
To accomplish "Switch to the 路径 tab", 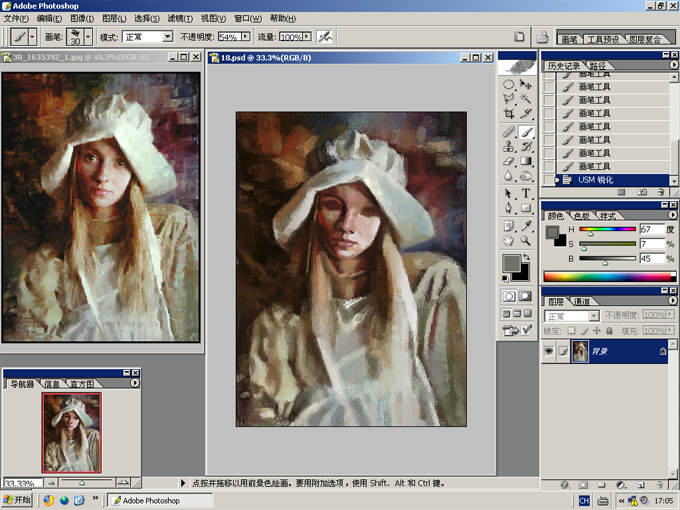I will coord(598,66).
